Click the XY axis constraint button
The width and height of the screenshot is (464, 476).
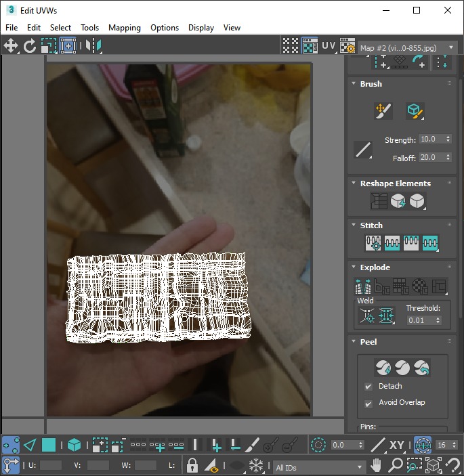[396, 445]
